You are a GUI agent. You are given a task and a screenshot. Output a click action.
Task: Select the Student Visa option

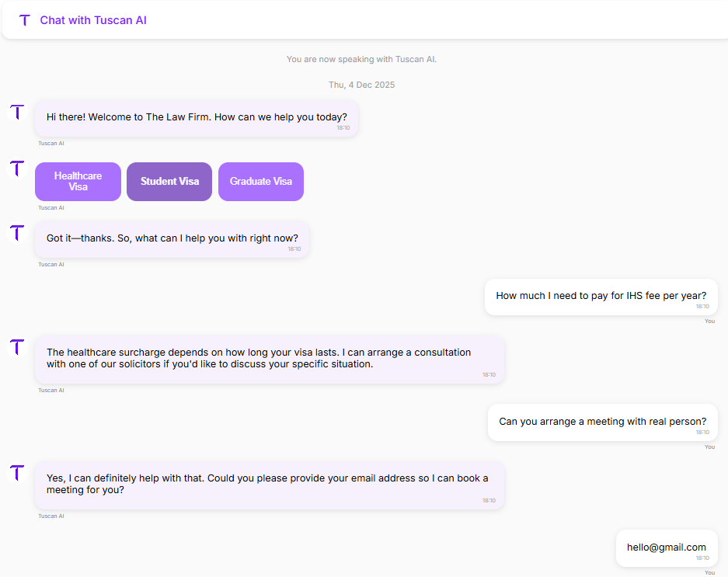[x=169, y=181]
